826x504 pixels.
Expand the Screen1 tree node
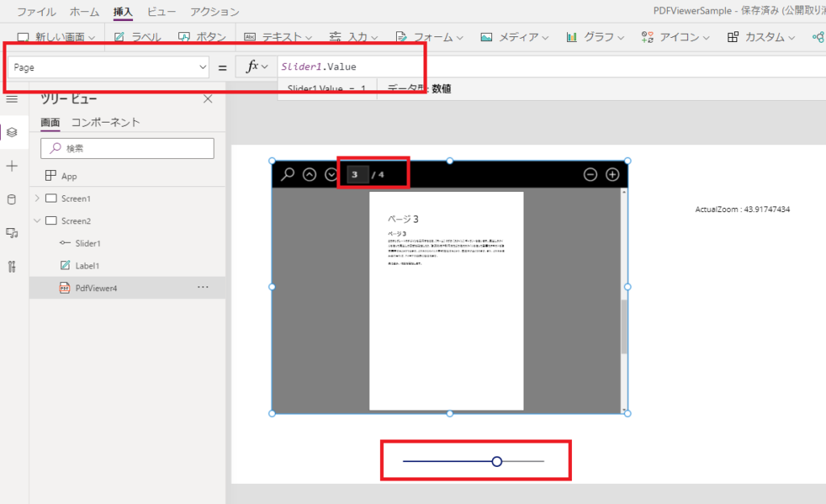[37, 198]
